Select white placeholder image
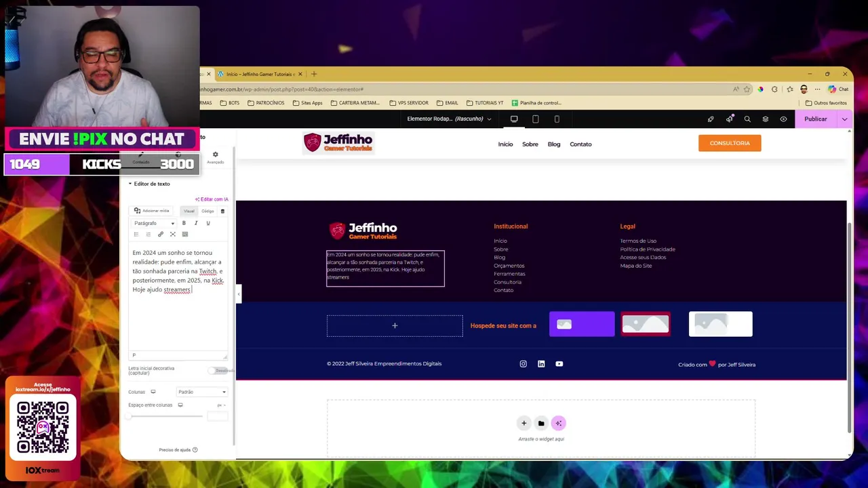The width and height of the screenshot is (868, 488). (720, 324)
